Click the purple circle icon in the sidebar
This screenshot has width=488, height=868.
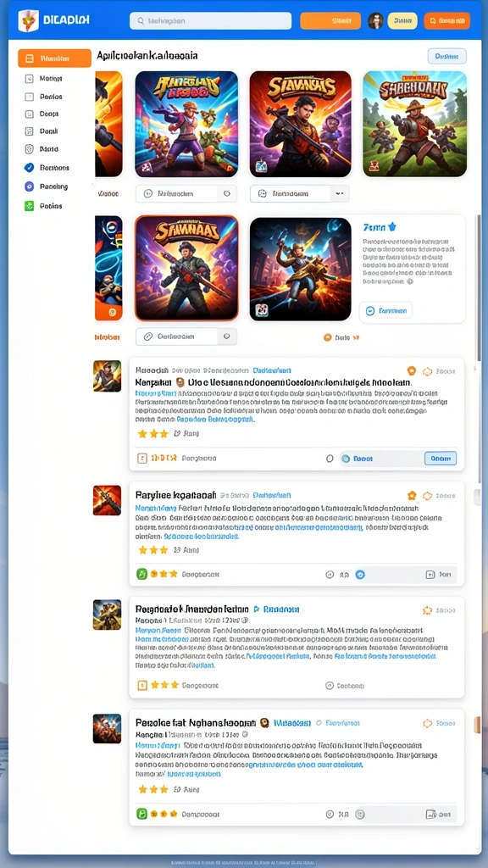click(30, 186)
